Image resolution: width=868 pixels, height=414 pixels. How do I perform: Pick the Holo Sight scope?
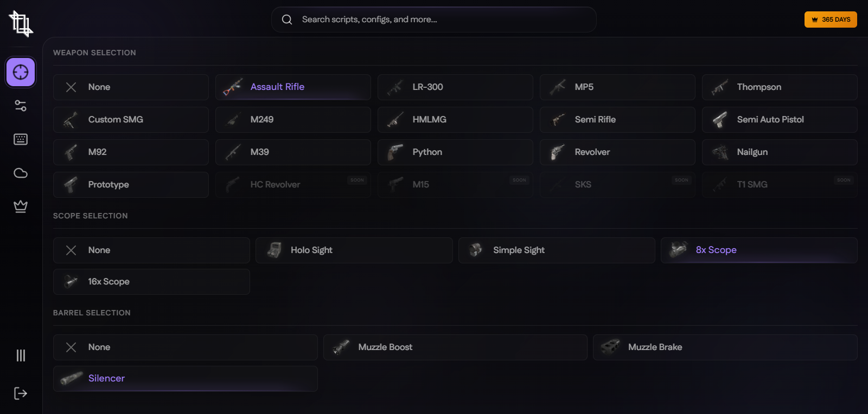coord(354,250)
